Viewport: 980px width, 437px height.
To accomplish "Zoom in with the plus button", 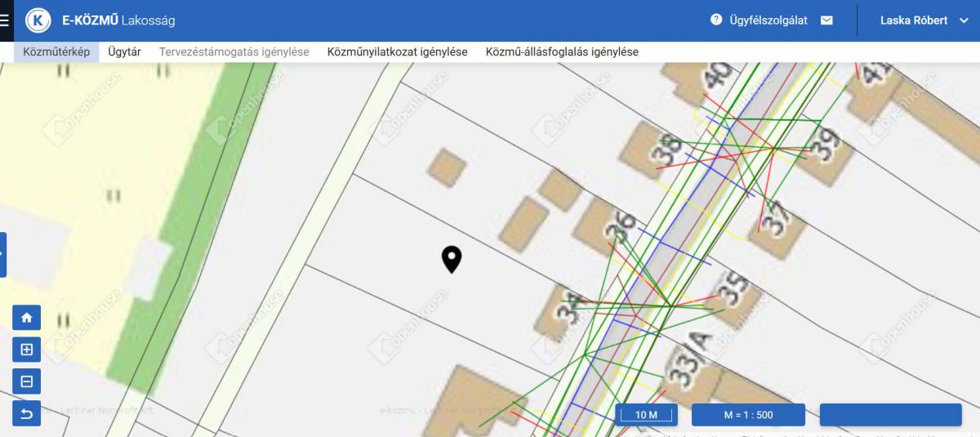I will 26,350.
